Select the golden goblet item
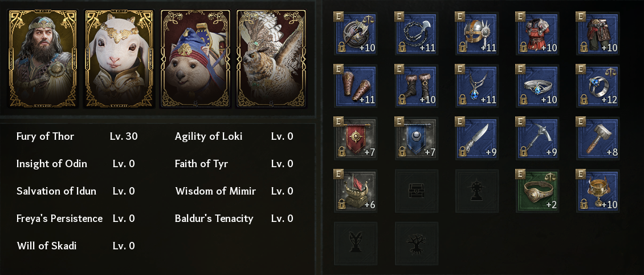 point(598,191)
